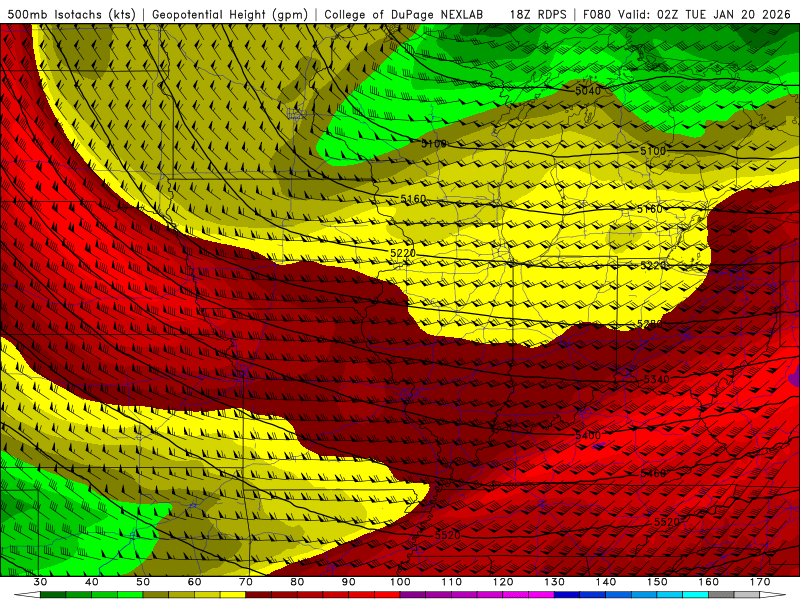This screenshot has height=600, width=800.
Task: Click the "130" value on the color scale
Action: coord(554,582)
